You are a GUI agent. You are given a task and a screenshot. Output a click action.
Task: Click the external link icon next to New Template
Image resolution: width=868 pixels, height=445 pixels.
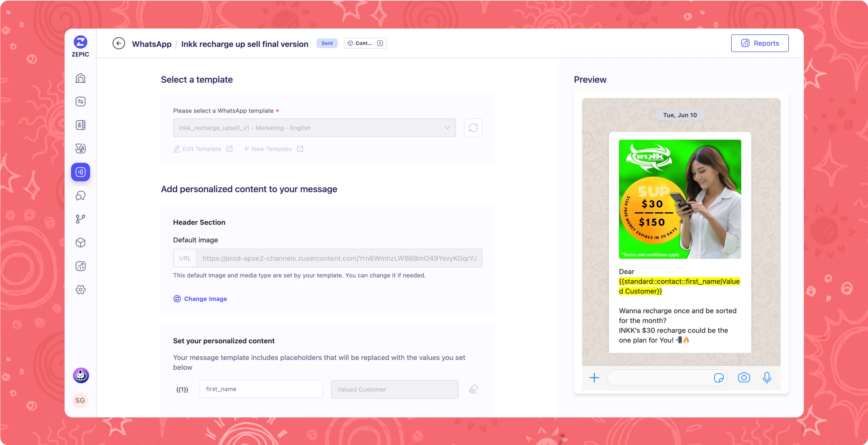tap(300, 149)
